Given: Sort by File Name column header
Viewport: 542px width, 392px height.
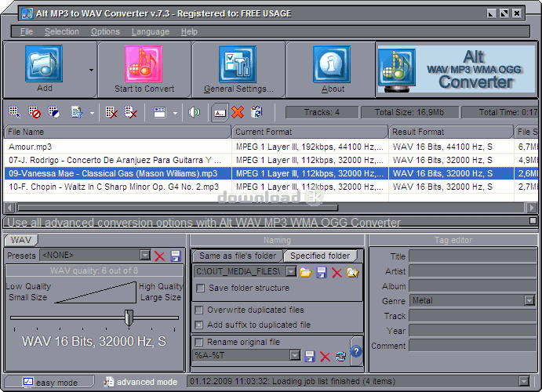Looking at the screenshot, I should [x=118, y=132].
